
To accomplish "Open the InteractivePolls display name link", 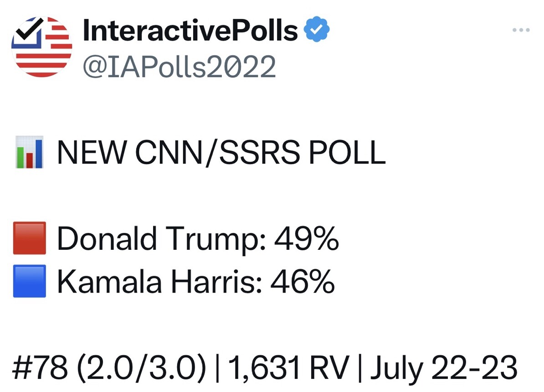I will 190,30.
